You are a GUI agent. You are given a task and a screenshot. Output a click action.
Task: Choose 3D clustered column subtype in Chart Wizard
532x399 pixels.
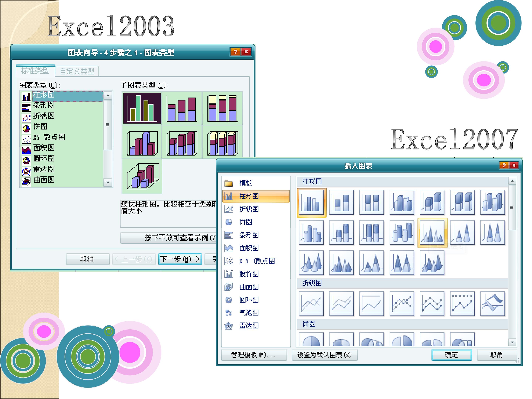point(142,142)
